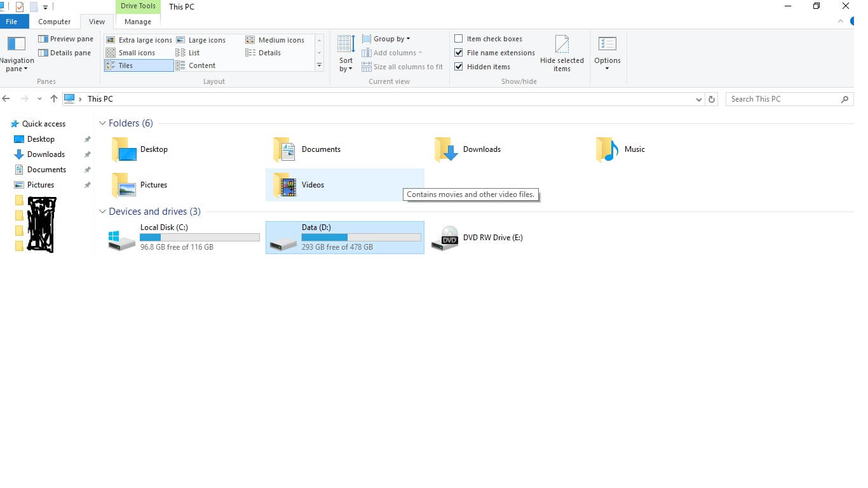Collapse the Folders (6) group
868x488 pixels.
(x=102, y=123)
